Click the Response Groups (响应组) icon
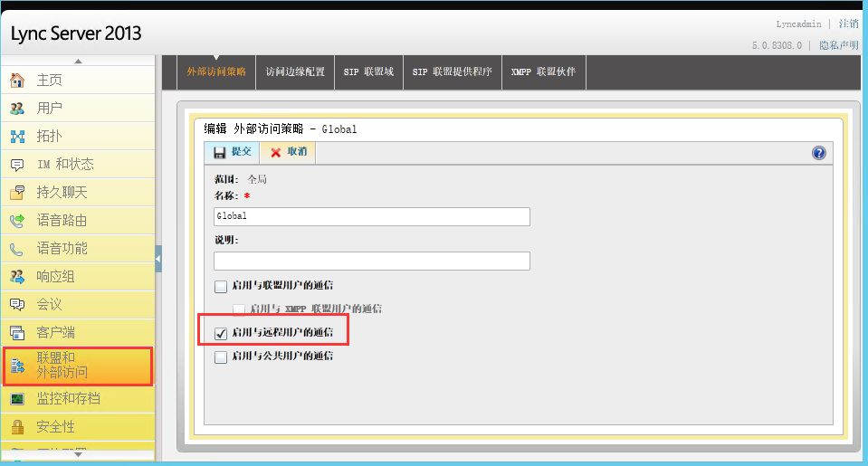This screenshot has width=868, height=466. coord(17,277)
